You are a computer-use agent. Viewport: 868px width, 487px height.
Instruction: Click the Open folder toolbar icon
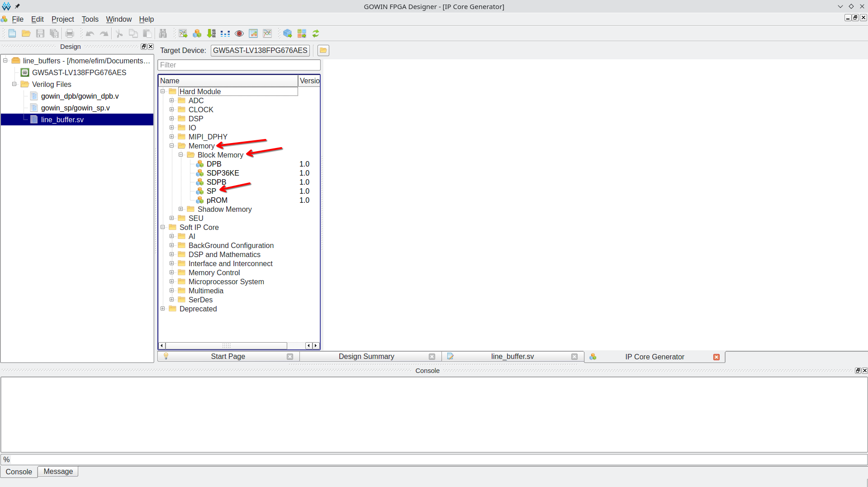[x=26, y=33]
